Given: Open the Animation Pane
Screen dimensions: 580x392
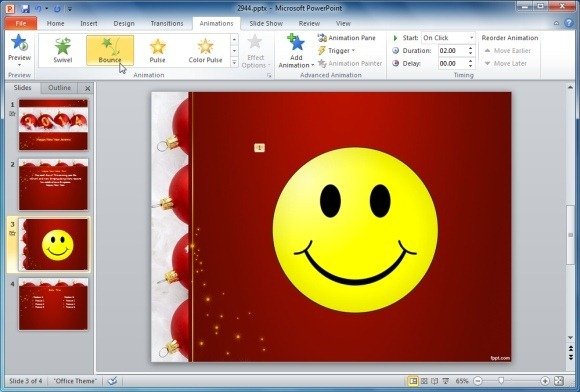Looking at the screenshot, I should point(347,38).
